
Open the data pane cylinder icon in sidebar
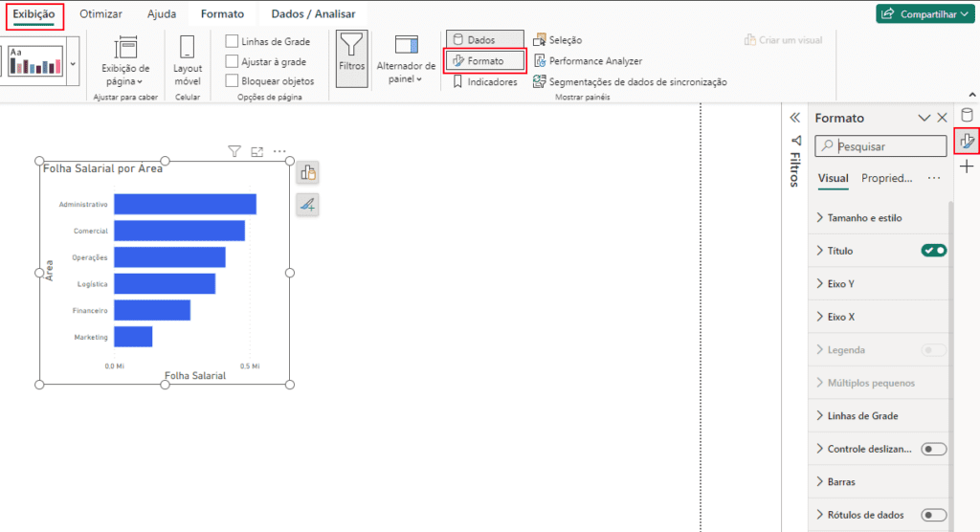click(967, 115)
